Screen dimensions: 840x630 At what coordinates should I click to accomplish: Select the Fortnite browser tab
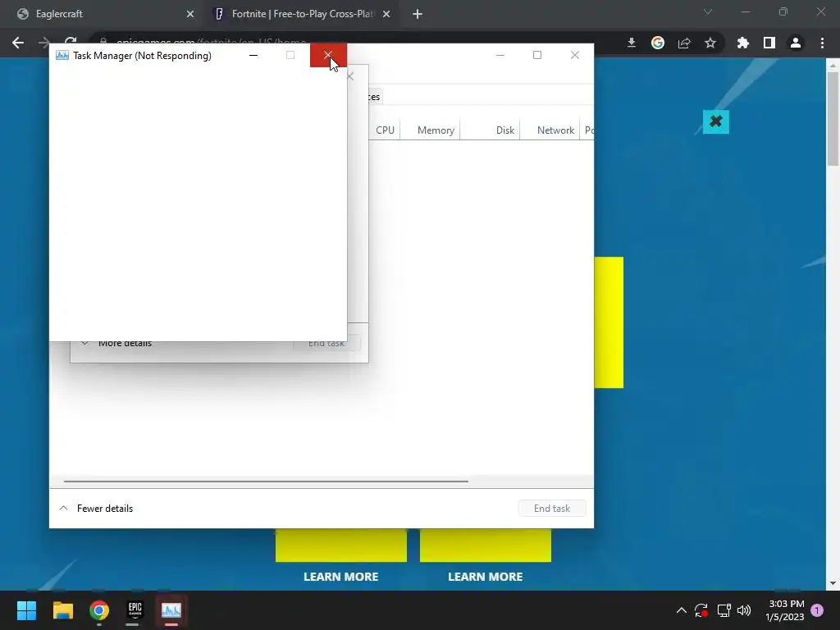point(301,14)
